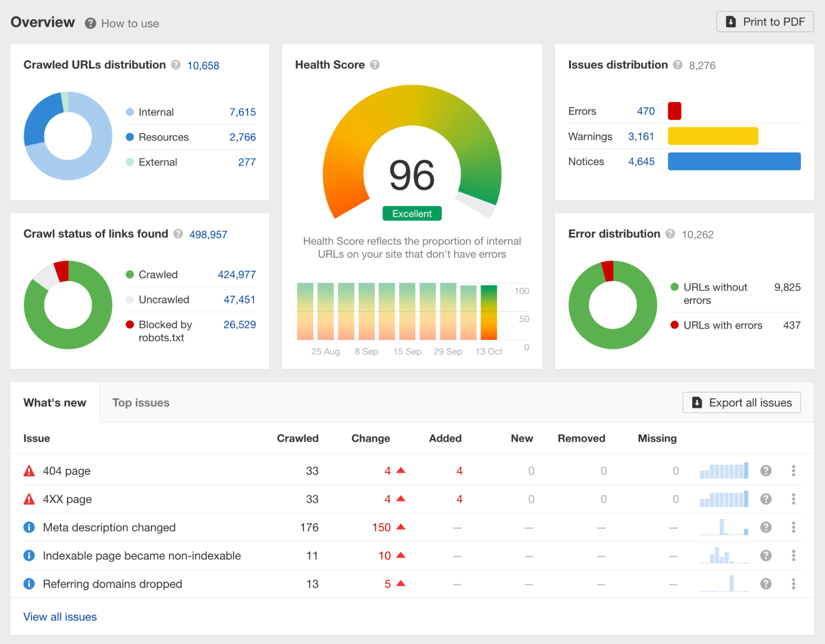Open the help icon at the end of the 4XX page row
The width and height of the screenshot is (825, 644).
(x=766, y=499)
